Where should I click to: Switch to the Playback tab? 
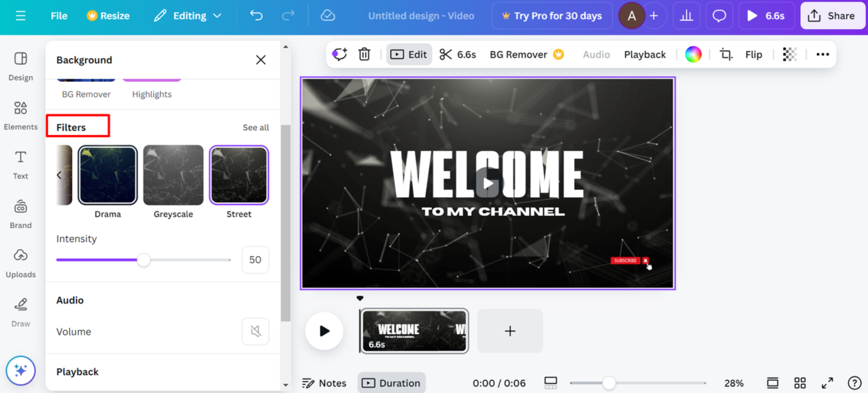point(645,54)
